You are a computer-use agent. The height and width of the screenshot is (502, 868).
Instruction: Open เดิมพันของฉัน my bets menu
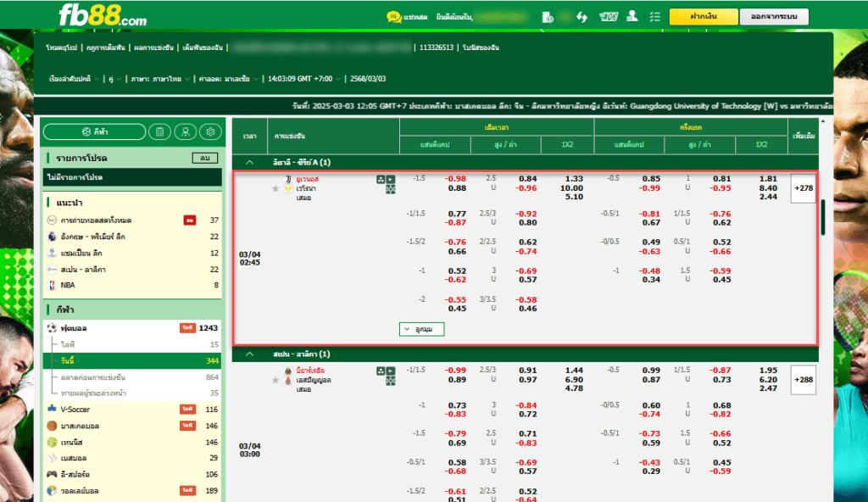[203, 47]
